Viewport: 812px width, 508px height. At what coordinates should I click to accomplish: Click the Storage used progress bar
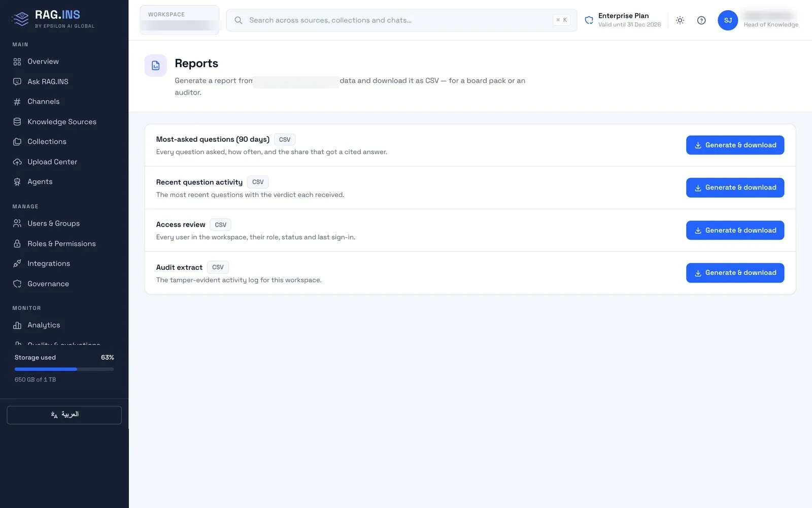click(64, 369)
